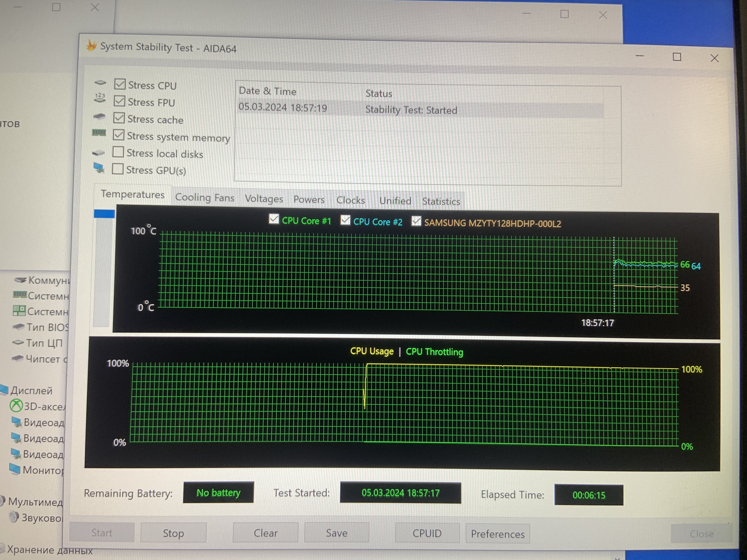Image resolution: width=747 pixels, height=560 pixels.
Task: Uncheck Stress cache checkbox
Action: click(119, 118)
